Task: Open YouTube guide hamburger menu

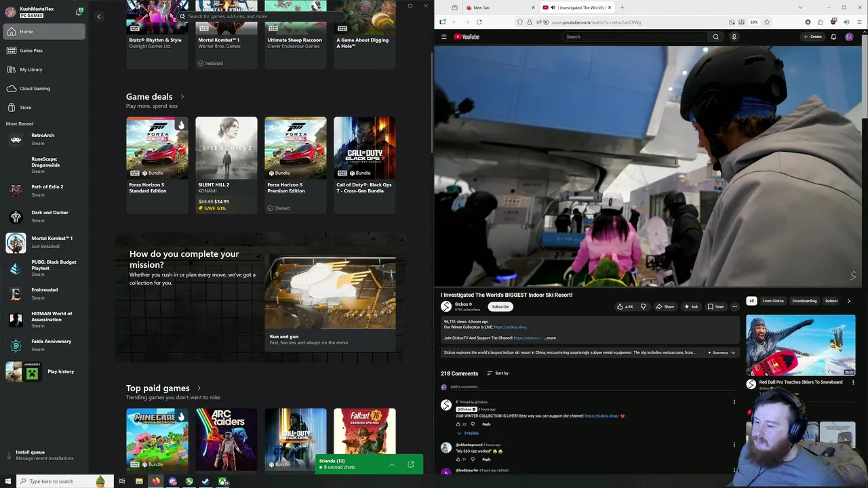Action: (x=444, y=37)
